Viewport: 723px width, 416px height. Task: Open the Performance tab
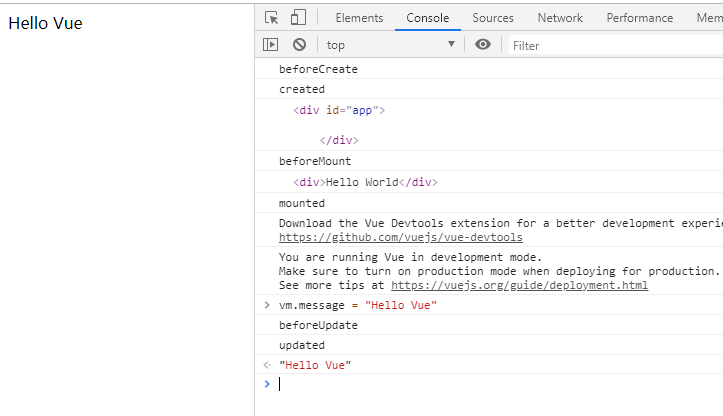click(x=640, y=18)
